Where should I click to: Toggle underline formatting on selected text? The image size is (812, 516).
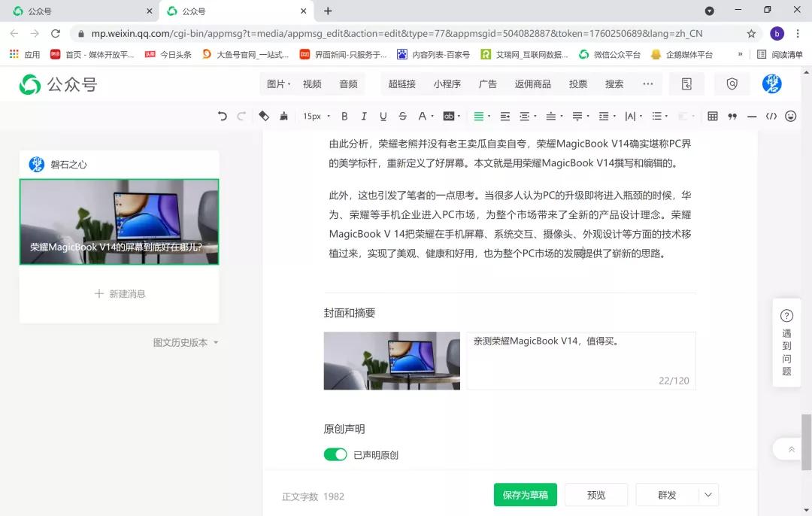(x=383, y=116)
